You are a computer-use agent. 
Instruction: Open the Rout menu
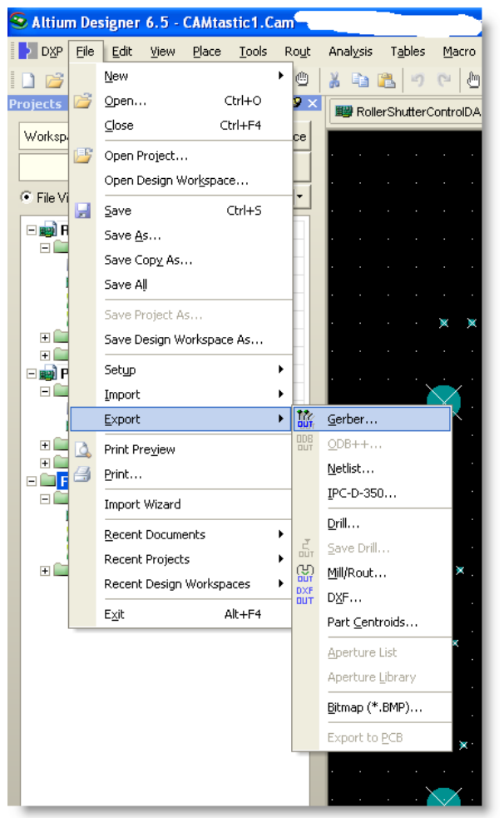tap(297, 51)
